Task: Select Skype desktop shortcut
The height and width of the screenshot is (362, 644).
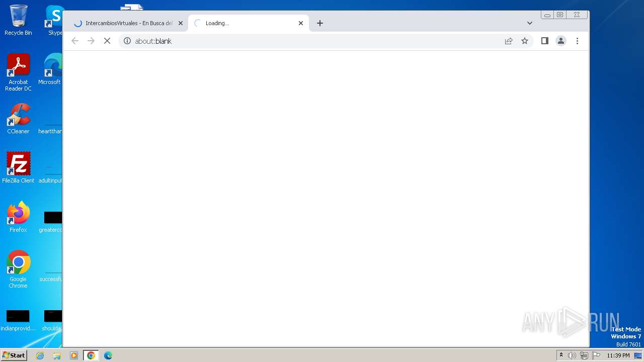Action: click(x=54, y=20)
